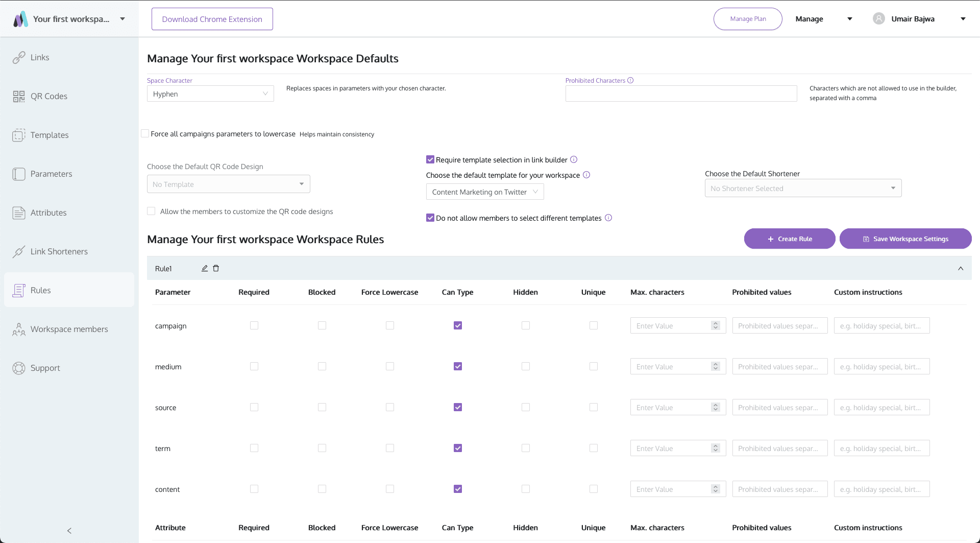Enable Force all campaigns parameters to lowercase
The image size is (980, 543).
click(x=145, y=133)
